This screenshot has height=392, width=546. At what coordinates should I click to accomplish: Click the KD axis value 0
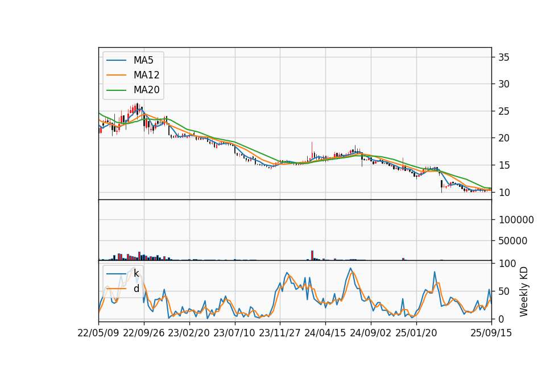[502, 319]
